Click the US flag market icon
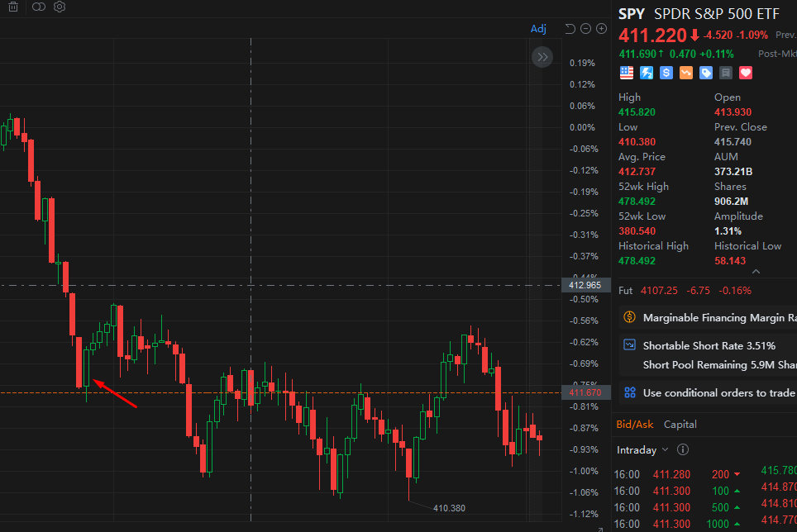Image resolution: width=797 pixels, height=532 pixels. [626, 73]
